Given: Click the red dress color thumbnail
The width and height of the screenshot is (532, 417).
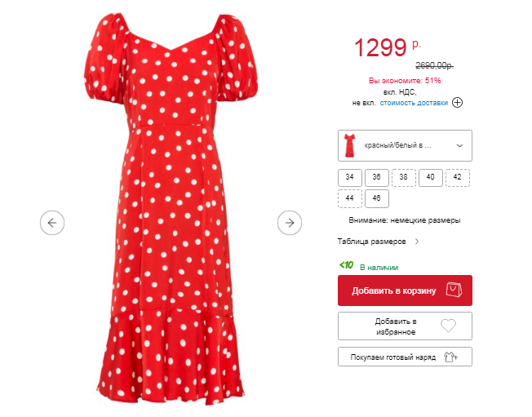Looking at the screenshot, I should tap(349, 145).
